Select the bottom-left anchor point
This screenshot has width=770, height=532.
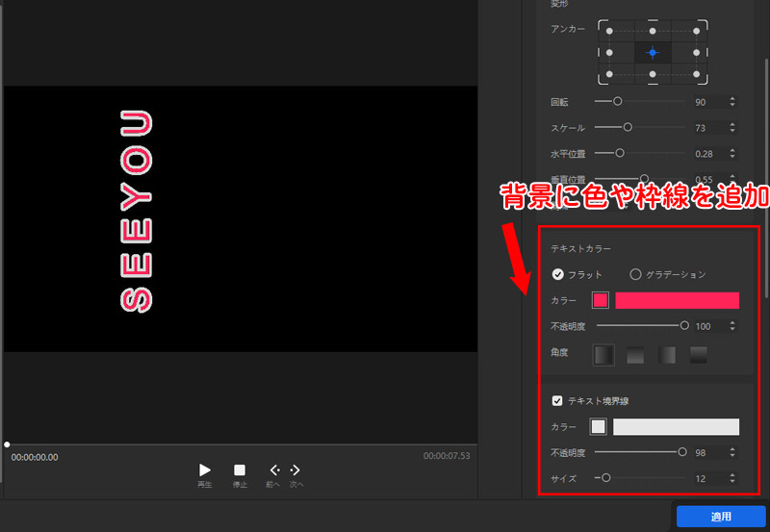coord(609,74)
